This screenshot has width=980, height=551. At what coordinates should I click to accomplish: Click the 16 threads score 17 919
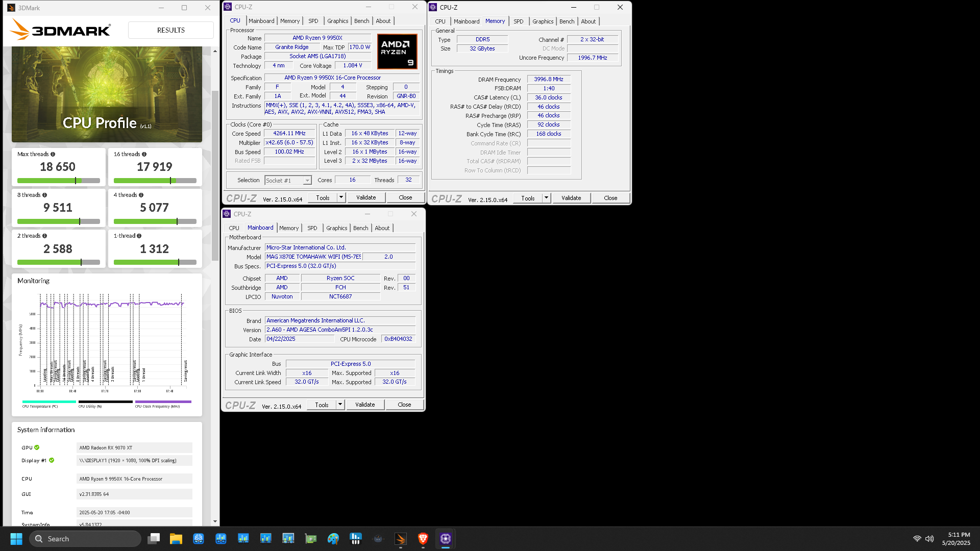point(155,167)
